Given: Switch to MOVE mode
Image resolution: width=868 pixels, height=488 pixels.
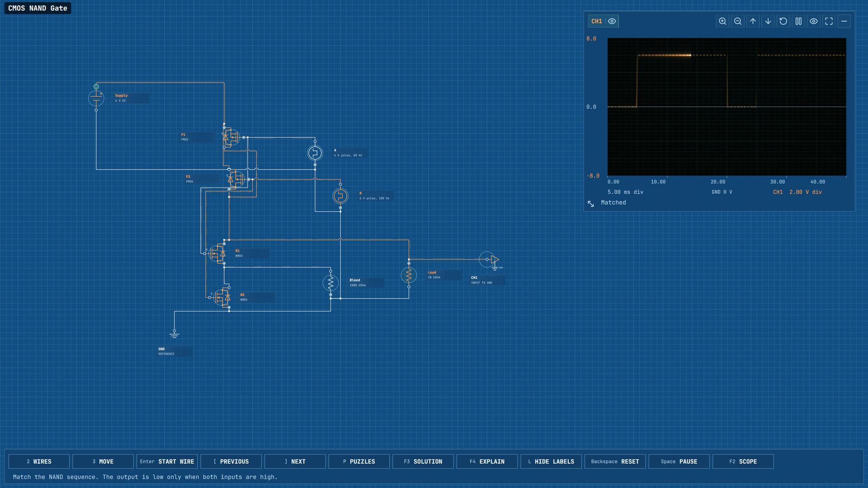Looking at the screenshot, I should [x=103, y=461].
